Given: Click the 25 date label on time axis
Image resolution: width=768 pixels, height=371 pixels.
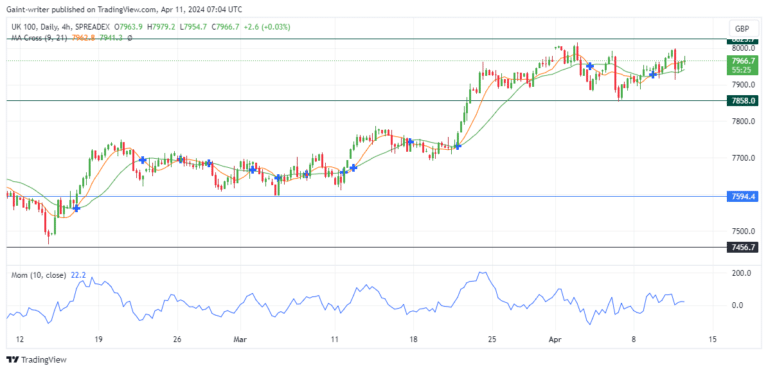Looking at the screenshot, I should click(x=492, y=339).
